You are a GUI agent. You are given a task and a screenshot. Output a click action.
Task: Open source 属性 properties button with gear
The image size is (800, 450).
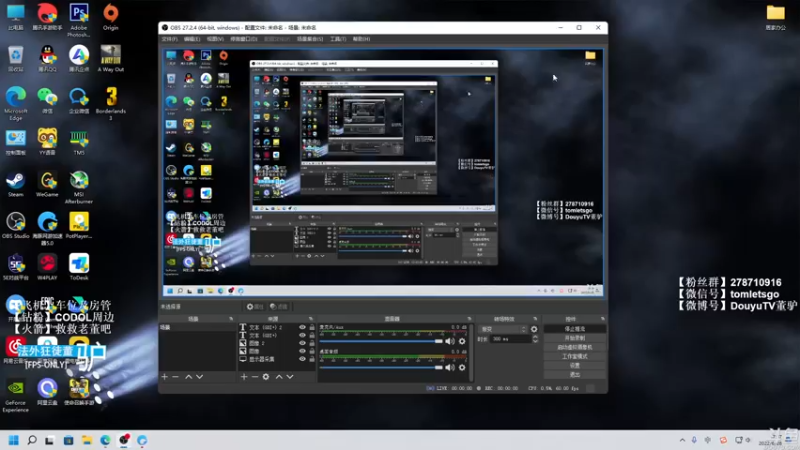click(x=255, y=307)
